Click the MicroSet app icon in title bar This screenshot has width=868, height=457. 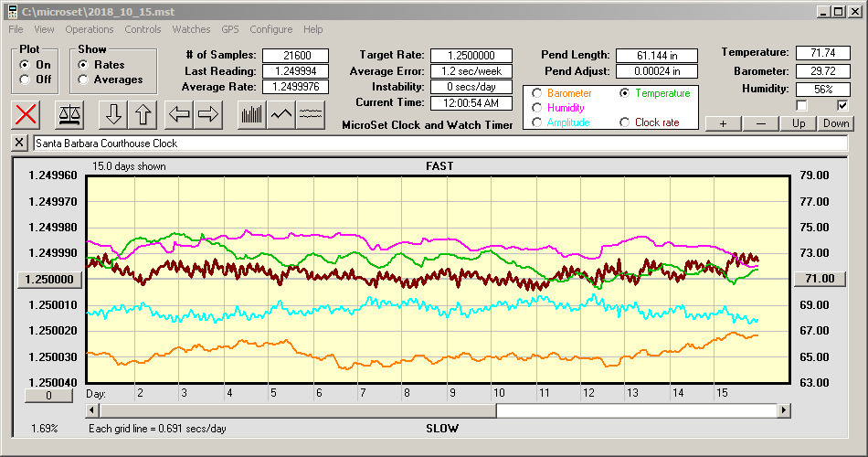point(13,11)
